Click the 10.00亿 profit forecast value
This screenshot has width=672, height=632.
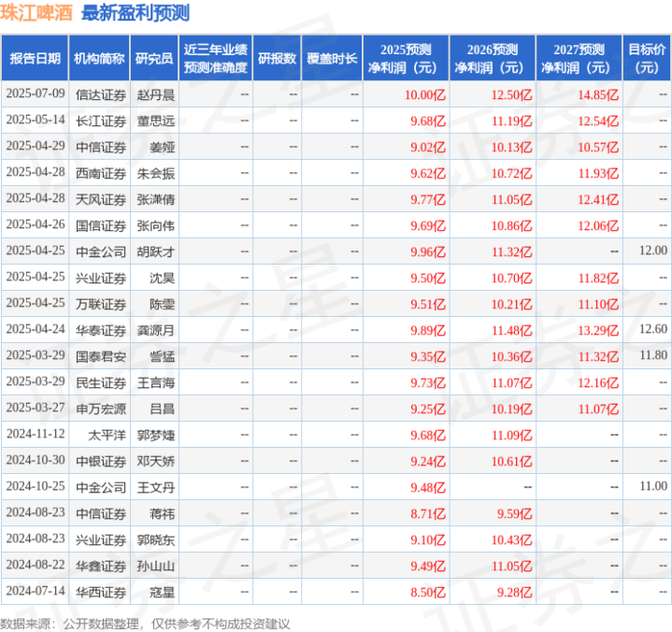point(425,94)
